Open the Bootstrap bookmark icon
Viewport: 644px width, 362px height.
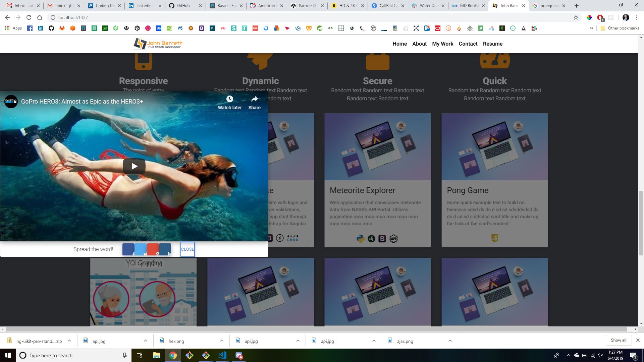click(x=202, y=28)
